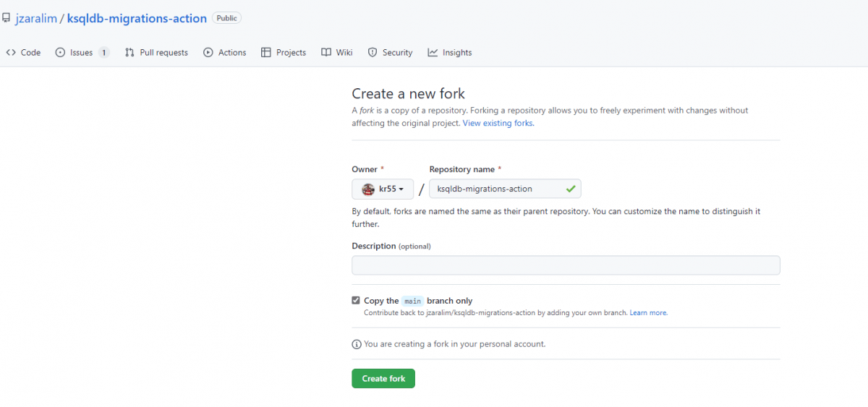Open View existing forks link
This screenshot has width=868, height=407.
498,123
